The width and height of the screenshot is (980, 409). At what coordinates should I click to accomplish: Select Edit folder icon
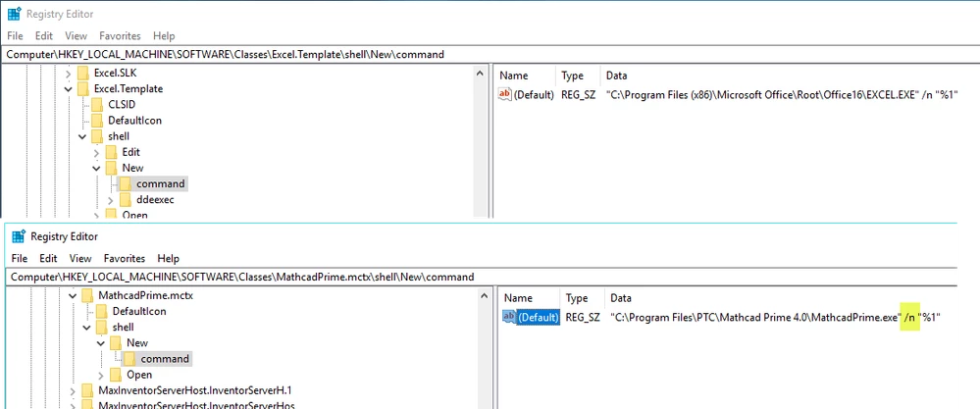(x=111, y=152)
